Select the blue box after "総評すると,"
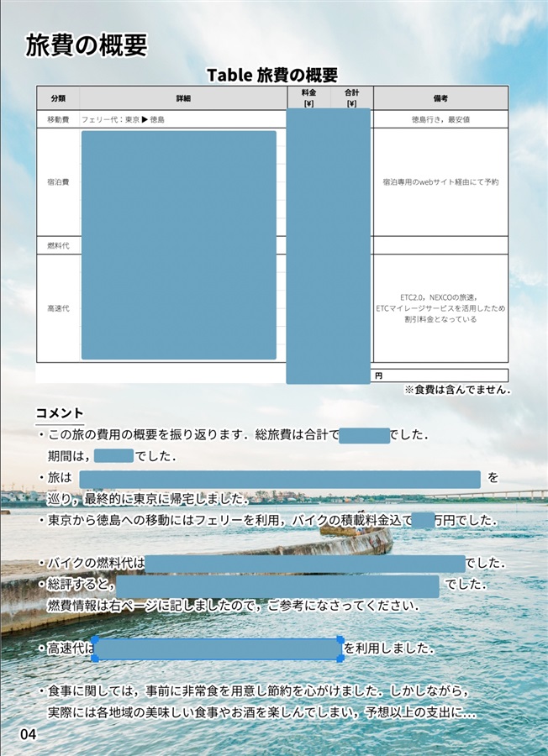Image resolution: width=548 pixels, height=756 pixels. click(x=278, y=586)
